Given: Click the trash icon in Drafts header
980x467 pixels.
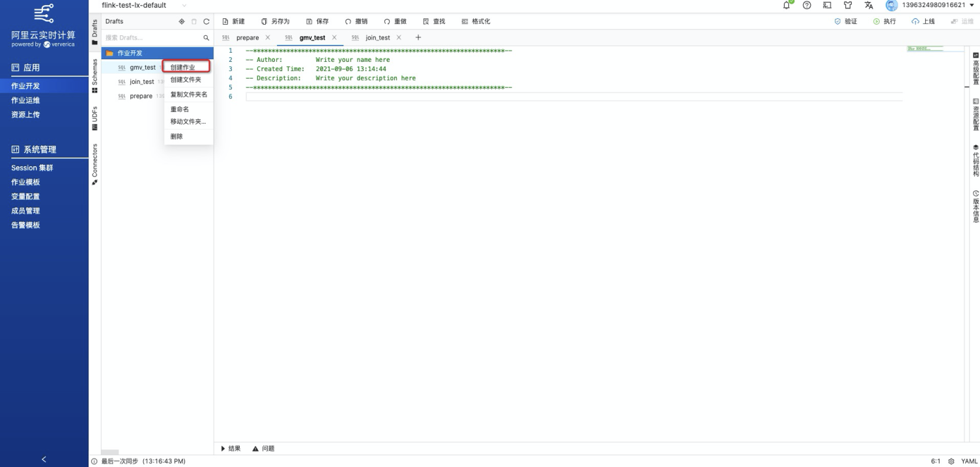Looking at the screenshot, I should [195, 21].
